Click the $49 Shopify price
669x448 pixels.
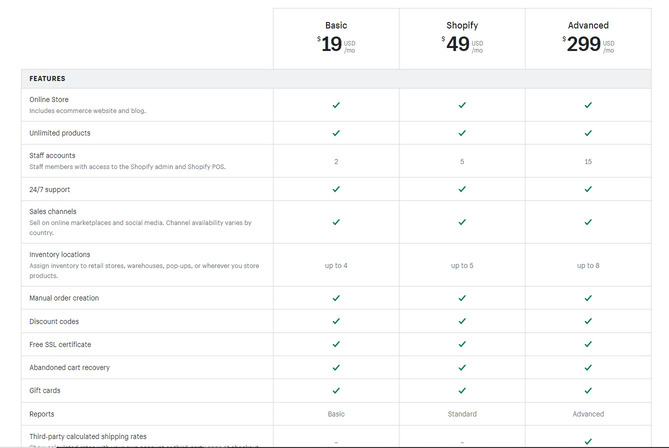pos(462,44)
